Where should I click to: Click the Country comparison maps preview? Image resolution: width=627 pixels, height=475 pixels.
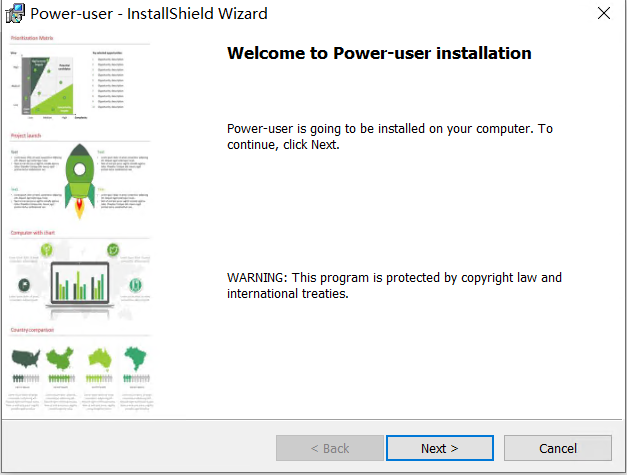coord(80,369)
